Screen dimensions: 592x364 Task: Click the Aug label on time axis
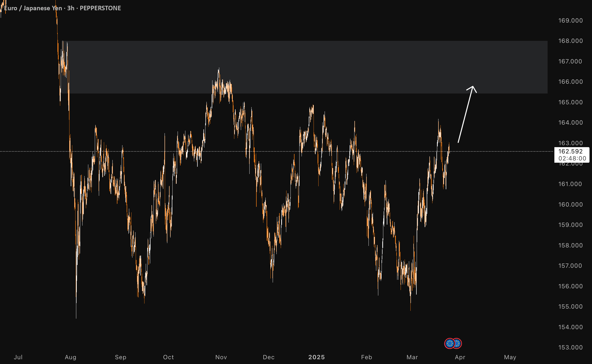point(70,357)
